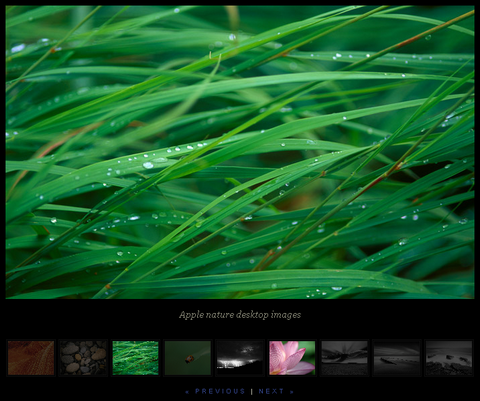The height and width of the screenshot is (401, 480).
Task: Open the dark beach driftwood thumbnail
Action: (397, 358)
